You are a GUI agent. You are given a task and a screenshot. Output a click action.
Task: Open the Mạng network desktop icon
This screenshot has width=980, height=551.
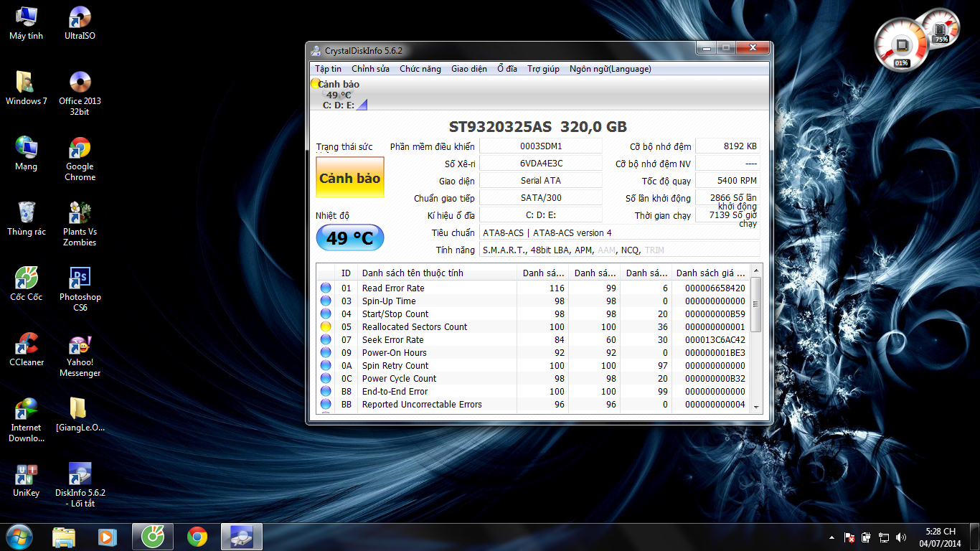coord(27,154)
